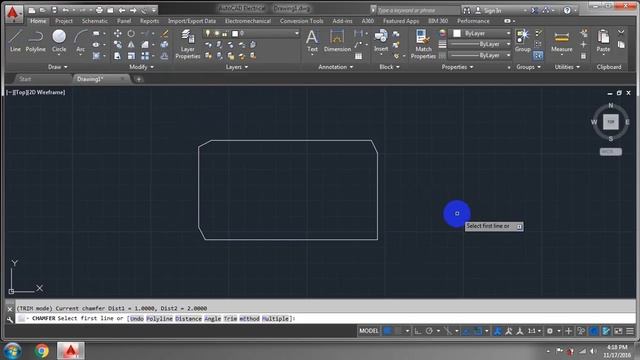Click the volume icon in system tray
This screenshot has width=640, height=360.
click(x=593, y=351)
